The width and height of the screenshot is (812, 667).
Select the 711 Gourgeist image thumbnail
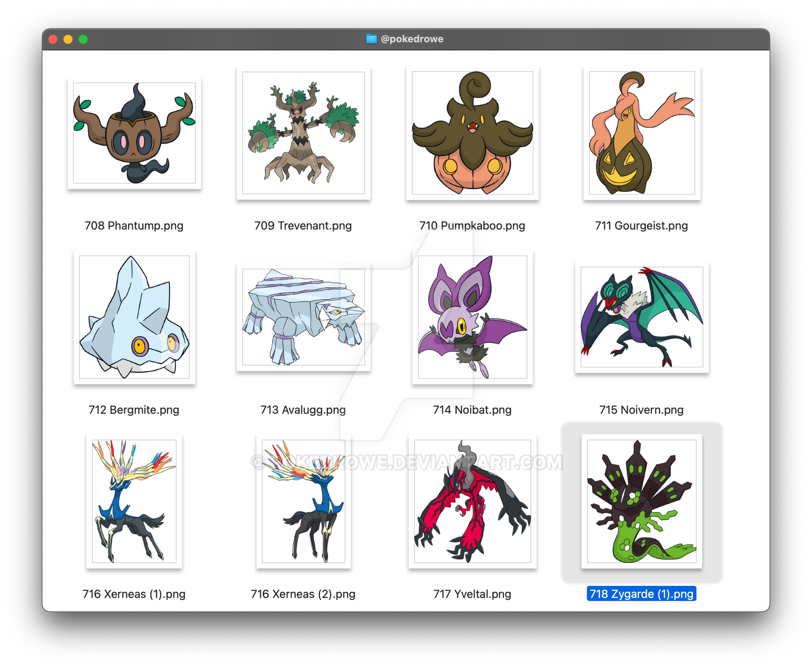tap(642, 133)
